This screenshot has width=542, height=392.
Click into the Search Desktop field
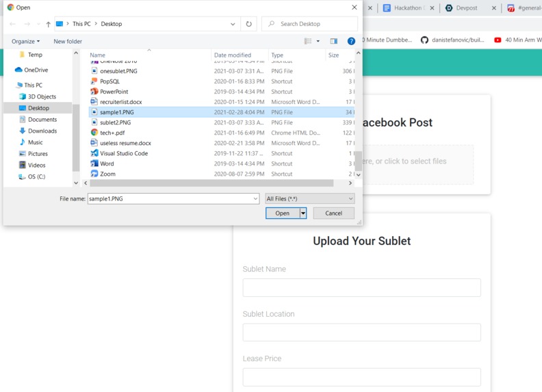click(309, 24)
